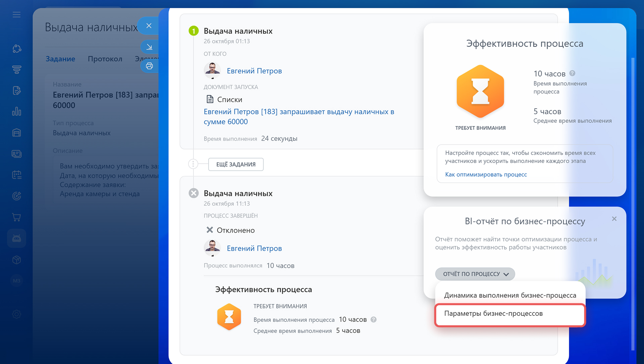Expand the Отчёт по процессу dropdown
The height and width of the screenshot is (364, 644).
[x=475, y=274]
